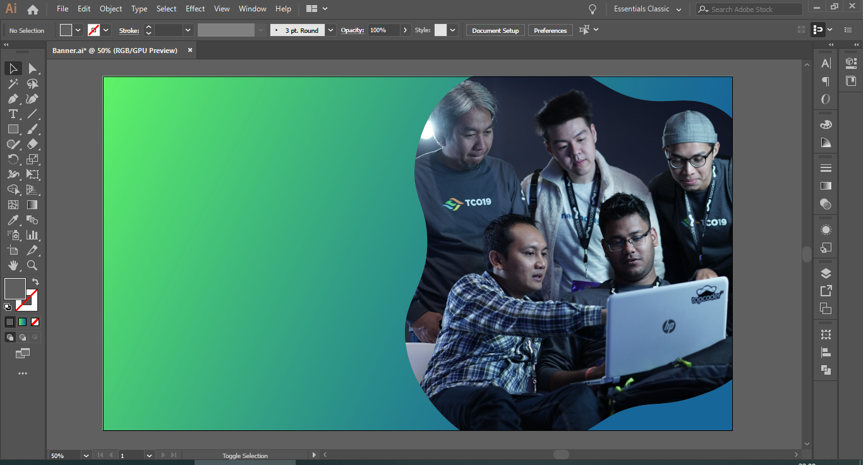The image size is (868, 465).
Task: Select the Direct Selection tool
Action: coord(33,68)
